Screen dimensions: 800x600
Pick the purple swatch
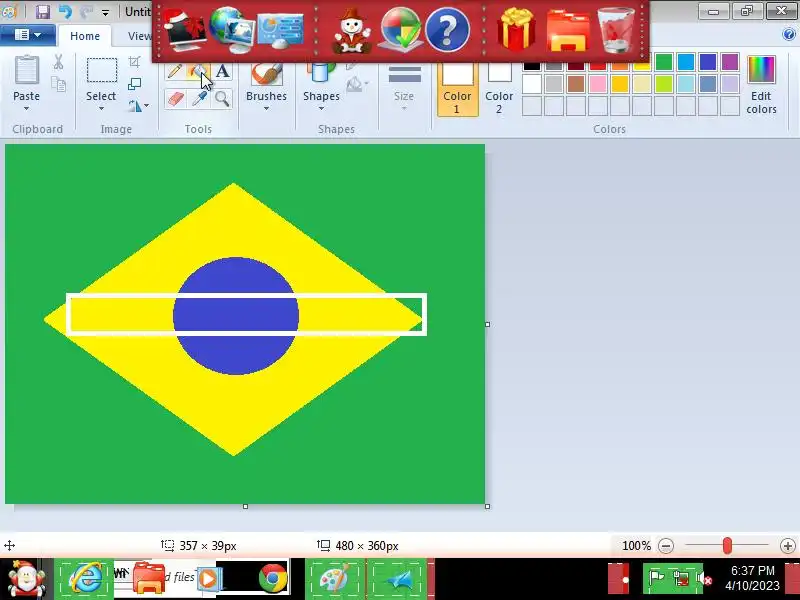pos(730,62)
